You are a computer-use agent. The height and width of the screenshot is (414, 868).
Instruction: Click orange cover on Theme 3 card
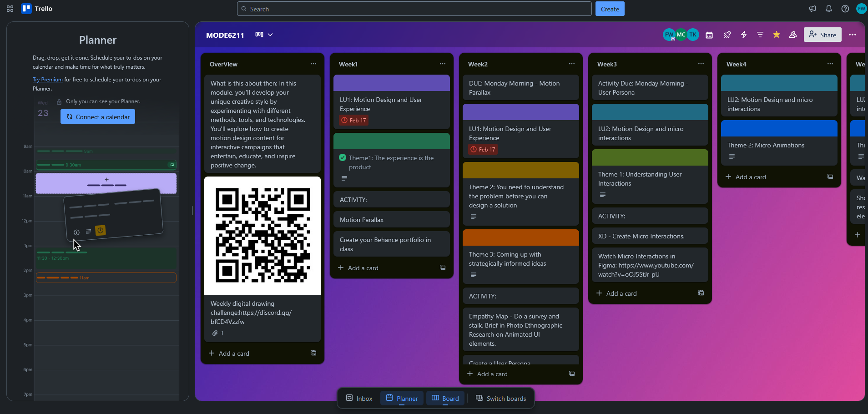coord(521,237)
